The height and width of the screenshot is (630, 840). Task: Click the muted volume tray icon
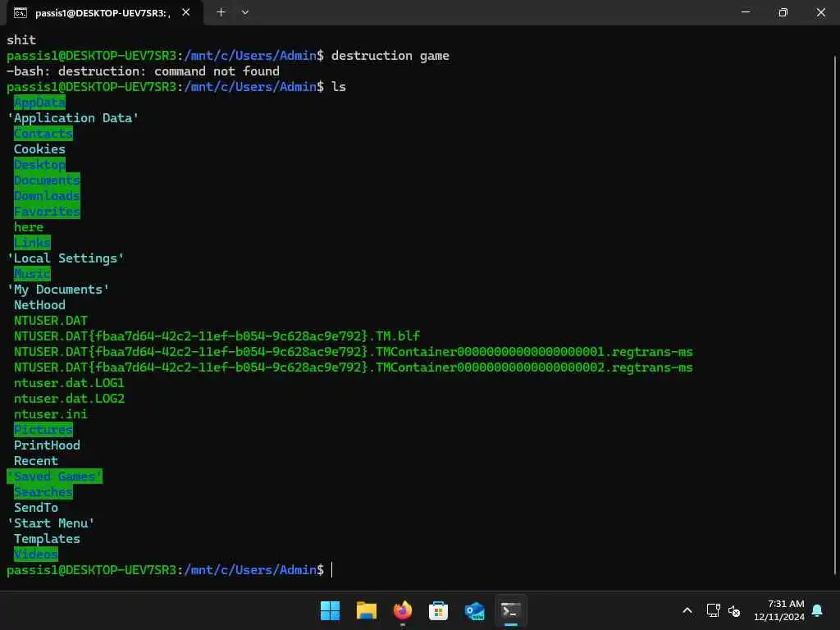(734, 610)
